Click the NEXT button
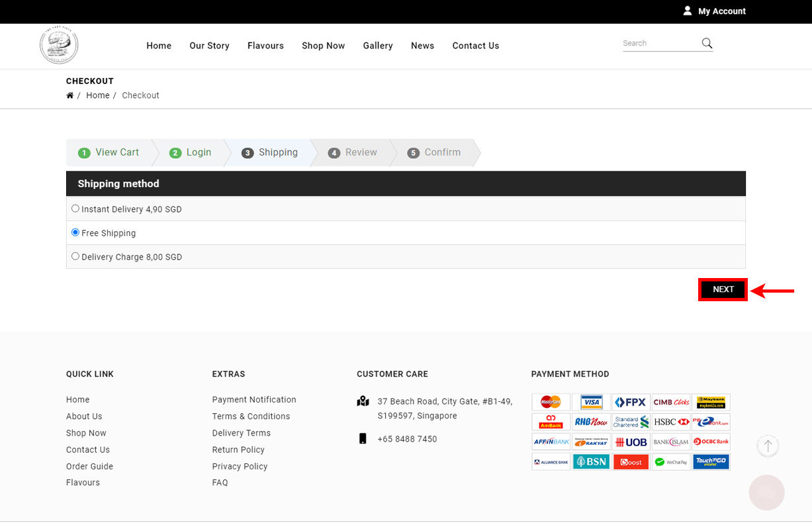 click(723, 289)
